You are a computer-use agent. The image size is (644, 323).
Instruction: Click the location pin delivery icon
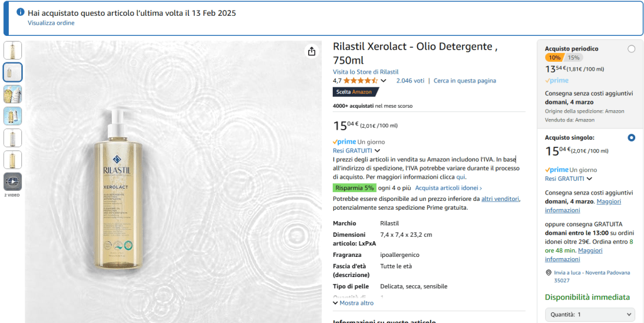coord(548,273)
